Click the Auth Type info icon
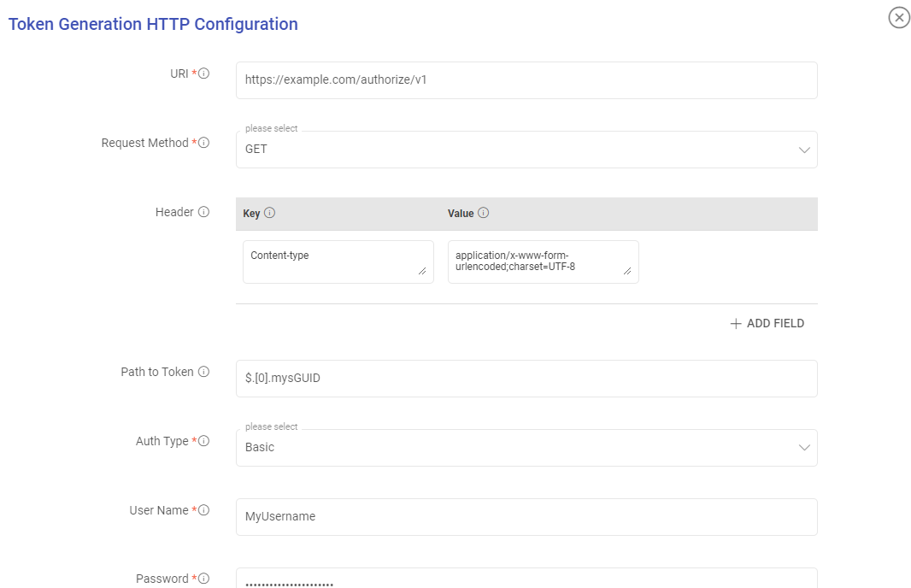The image size is (911, 588). pyautogui.click(x=203, y=440)
